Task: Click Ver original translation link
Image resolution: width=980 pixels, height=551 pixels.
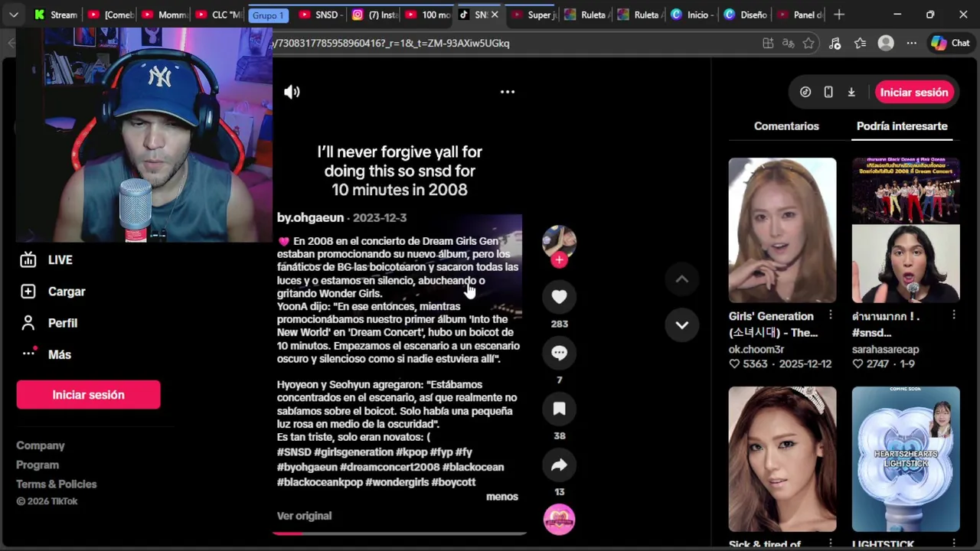Action: 304,516
